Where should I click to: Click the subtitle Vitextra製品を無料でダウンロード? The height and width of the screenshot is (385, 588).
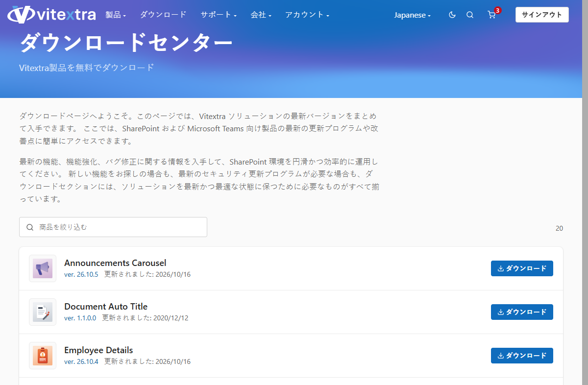[87, 68]
